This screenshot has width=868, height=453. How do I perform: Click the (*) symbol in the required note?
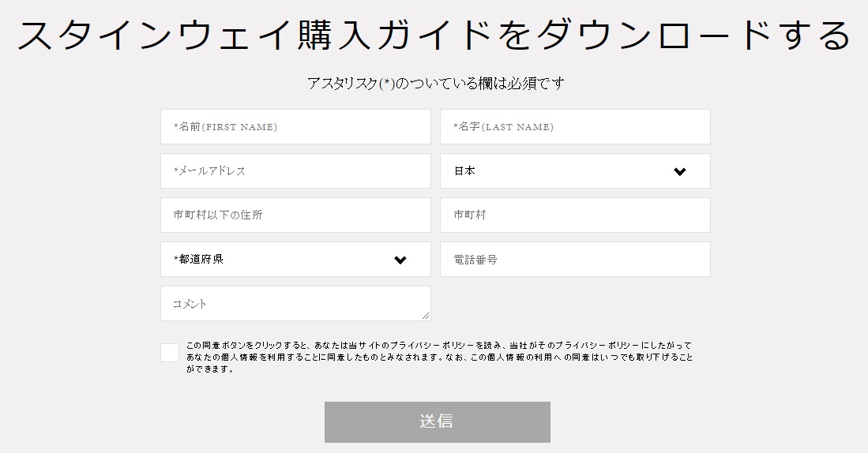click(387, 83)
